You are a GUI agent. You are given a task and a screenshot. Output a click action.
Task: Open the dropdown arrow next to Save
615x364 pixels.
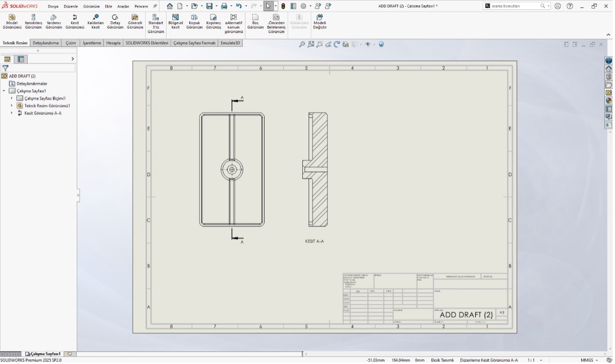[x=216, y=6]
